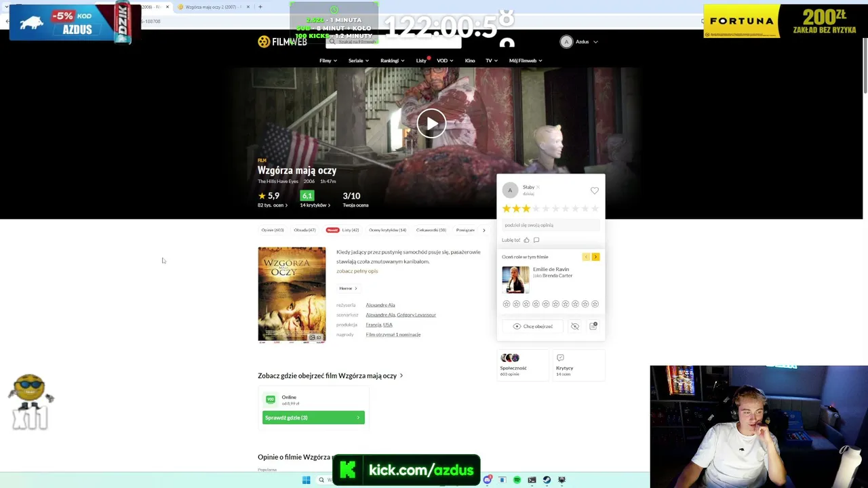Expand the VOD menu
The width and height of the screenshot is (868, 488).
coord(445,61)
